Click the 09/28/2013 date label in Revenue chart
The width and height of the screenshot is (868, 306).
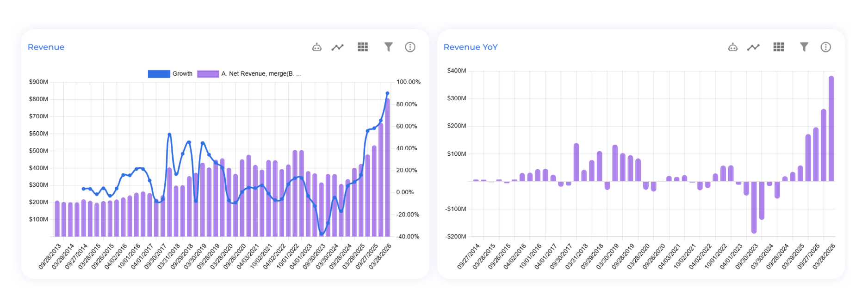(50, 257)
